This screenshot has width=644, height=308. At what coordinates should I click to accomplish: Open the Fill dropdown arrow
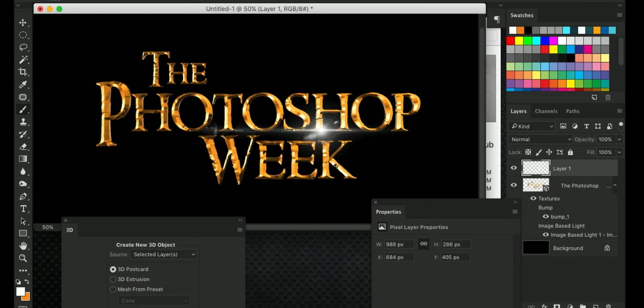coord(620,152)
